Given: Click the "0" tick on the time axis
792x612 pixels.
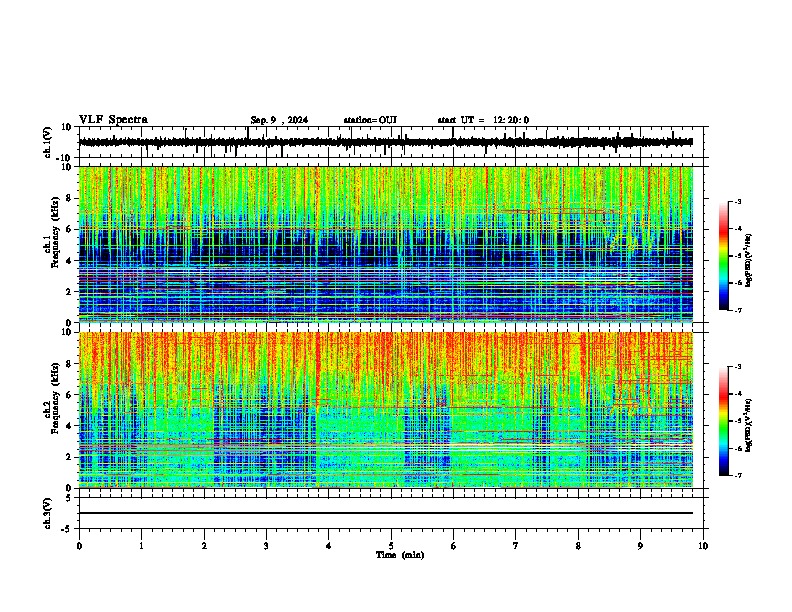Looking at the screenshot, I should 79,546.
